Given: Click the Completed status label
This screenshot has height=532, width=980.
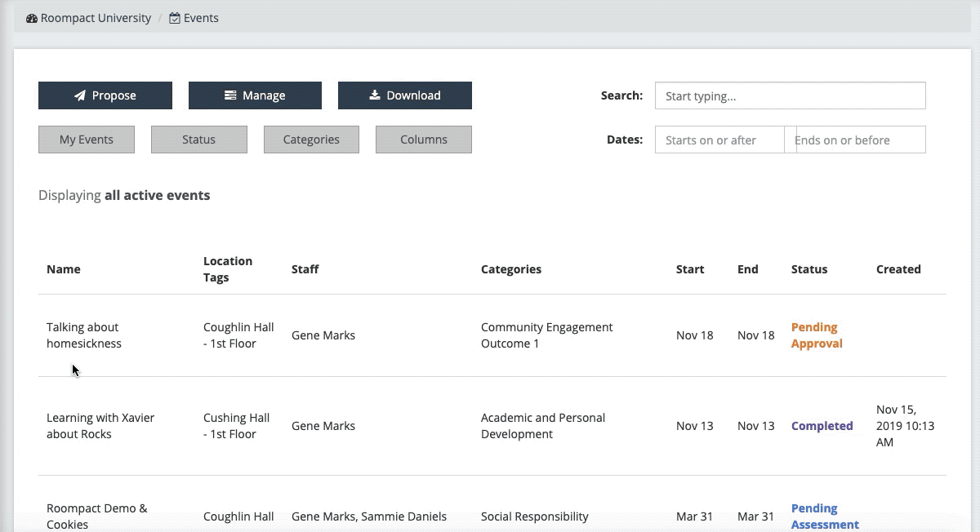Looking at the screenshot, I should pyautogui.click(x=822, y=426).
